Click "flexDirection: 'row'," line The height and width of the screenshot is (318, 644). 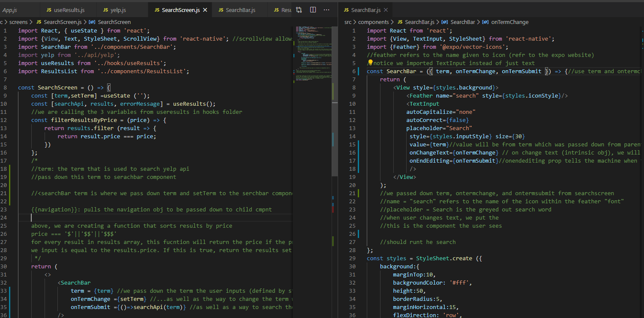[x=428, y=315]
